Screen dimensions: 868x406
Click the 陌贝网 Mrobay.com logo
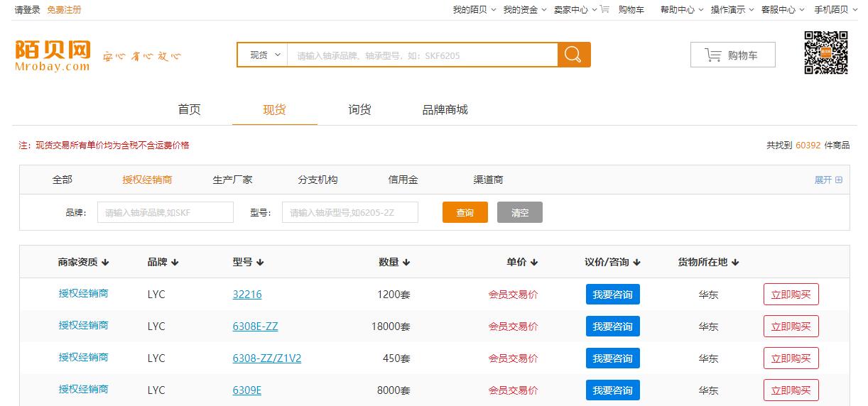[53, 55]
